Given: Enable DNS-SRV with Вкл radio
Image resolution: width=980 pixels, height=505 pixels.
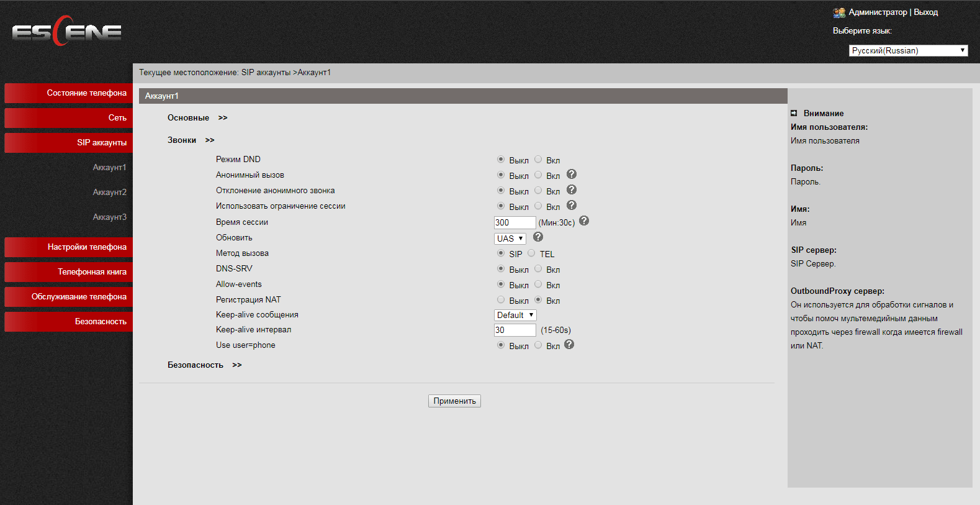Looking at the screenshot, I should (538, 269).
